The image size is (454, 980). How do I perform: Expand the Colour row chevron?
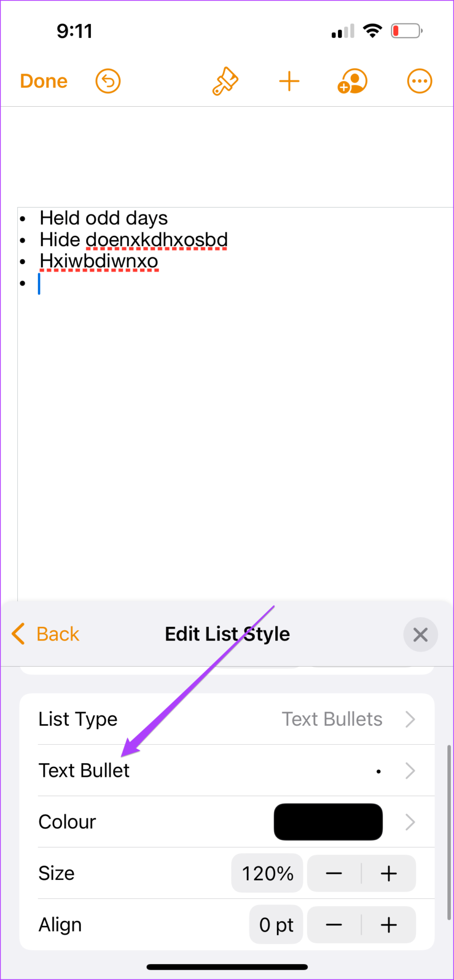click(x=410, y=822)
